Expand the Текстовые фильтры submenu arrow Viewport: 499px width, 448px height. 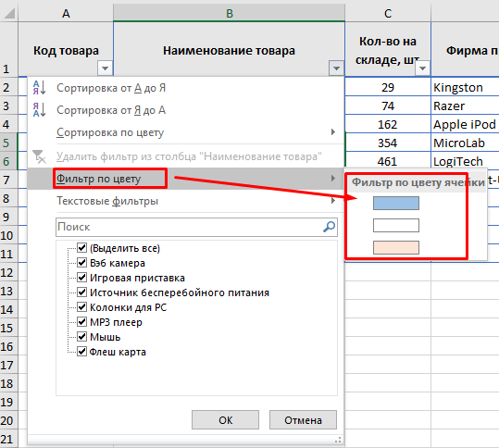point(333,201)
